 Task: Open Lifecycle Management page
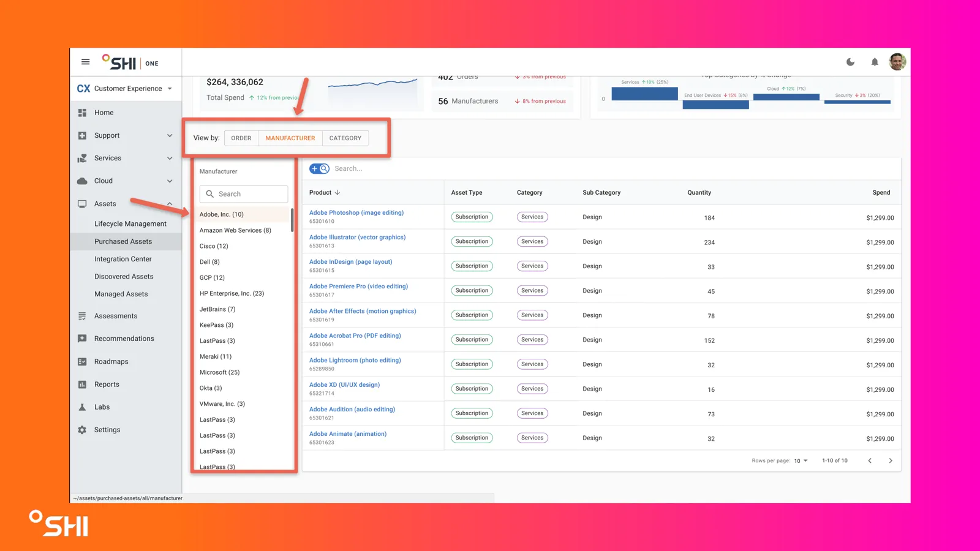coord(130,224)
